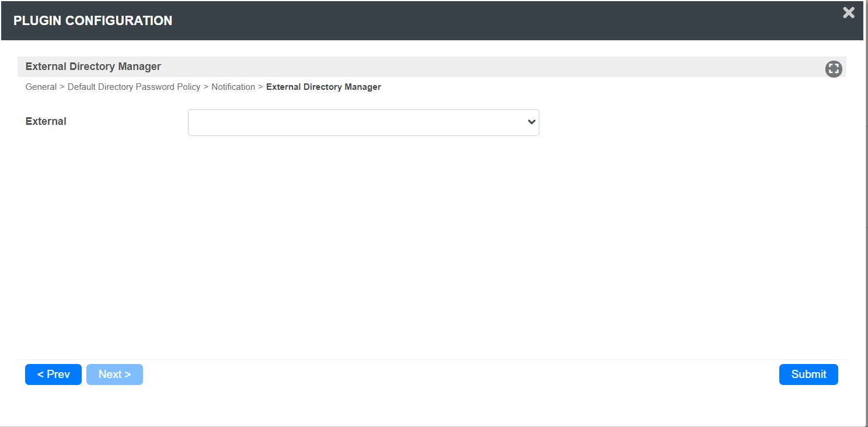The image size is (868, 427).
Task: Toggle fullscreen view of the External Directory Manager panel
Action: coord(834,69)
